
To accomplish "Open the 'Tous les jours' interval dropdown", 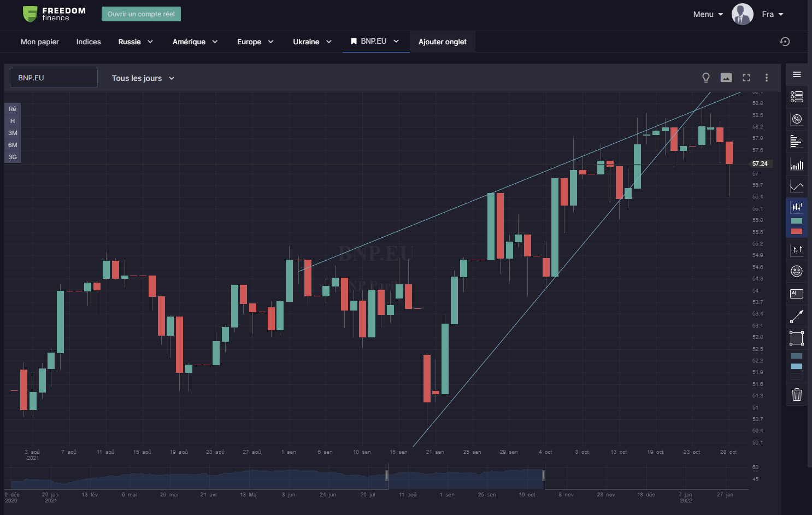I will tap(143, 78).
